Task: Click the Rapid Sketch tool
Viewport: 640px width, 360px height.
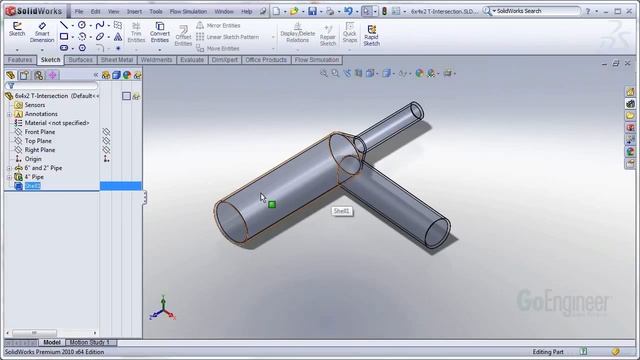Action: [x=371, y=35]
